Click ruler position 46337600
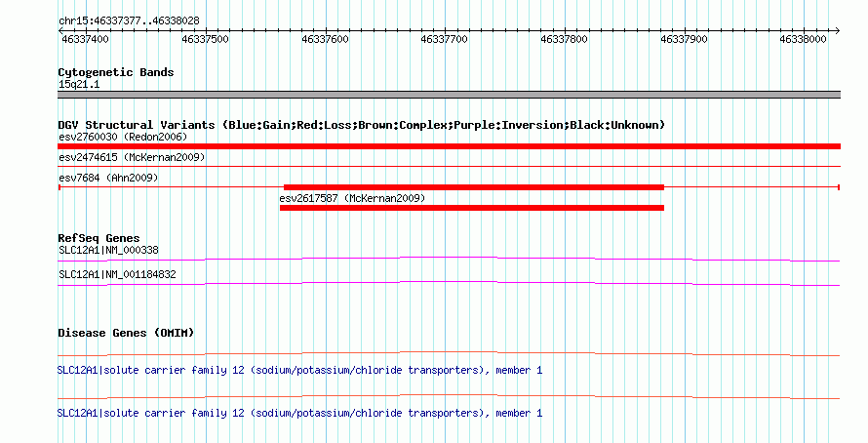 click(x=326, y=39)
